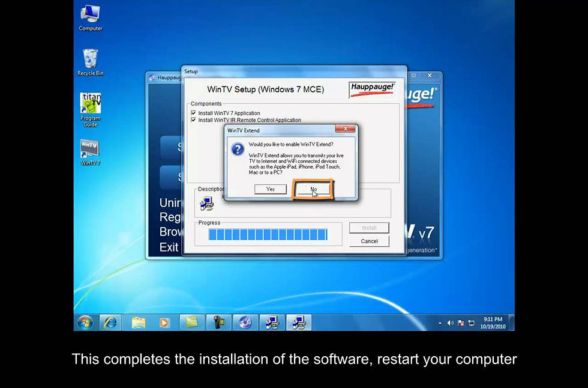The width and height of the screenshot is (588, 388).
Task: Click the disc taskbar icon
Action: pos(245,323)
